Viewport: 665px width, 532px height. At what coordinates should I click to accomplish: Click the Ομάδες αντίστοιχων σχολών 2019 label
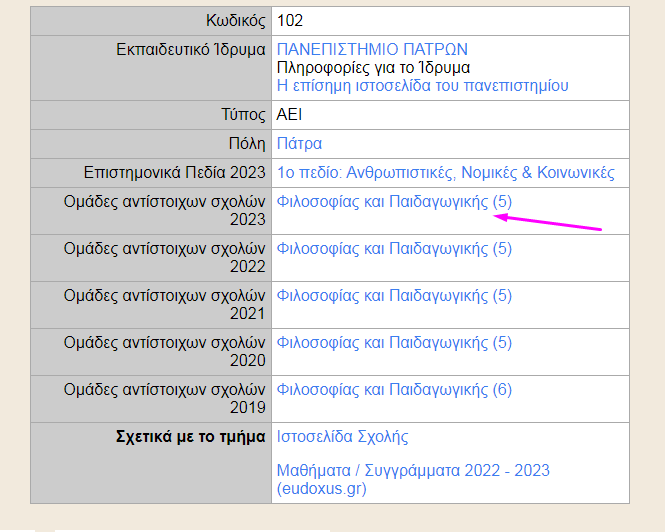tap(165, 398)
